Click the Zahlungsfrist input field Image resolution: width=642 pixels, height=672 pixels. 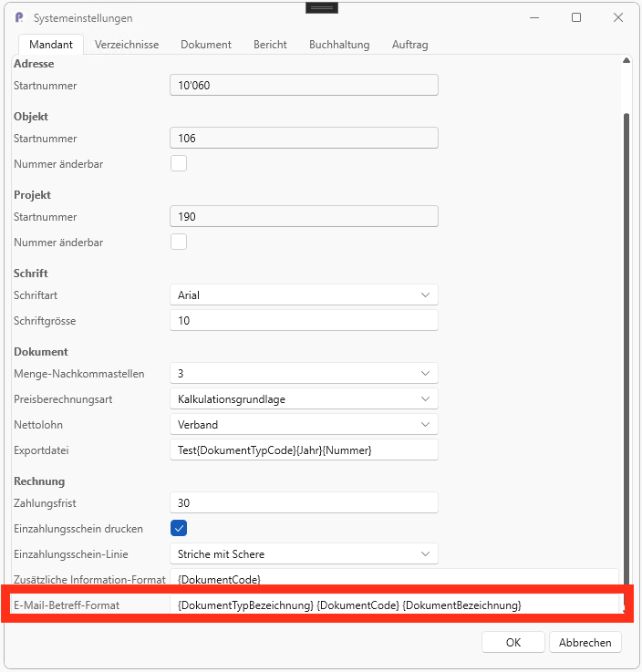click(304, 503)
